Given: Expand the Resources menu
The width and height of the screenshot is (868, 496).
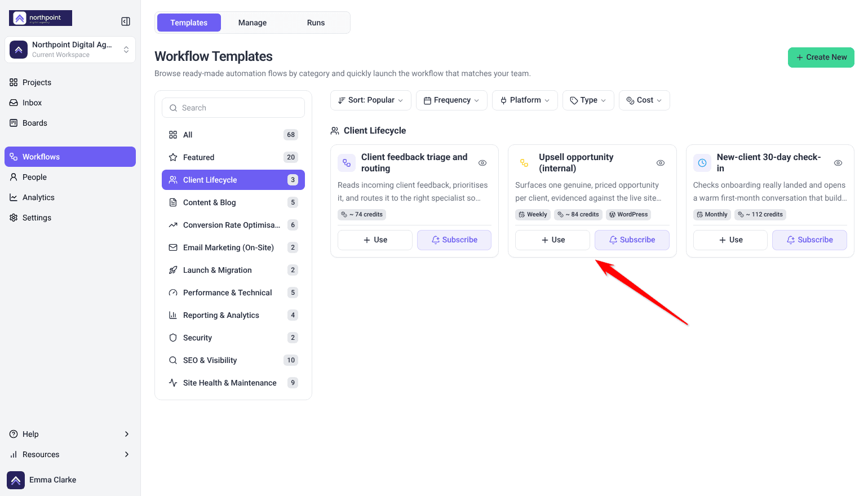Looking at the screenshot, I should pos(70,454).
